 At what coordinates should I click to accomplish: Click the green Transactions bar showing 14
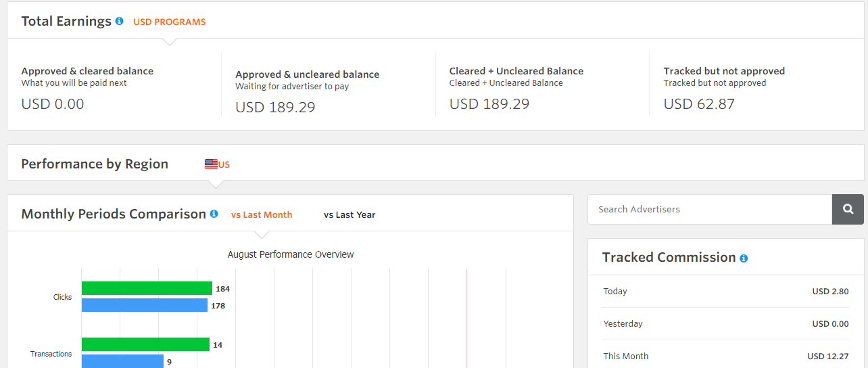145,345
